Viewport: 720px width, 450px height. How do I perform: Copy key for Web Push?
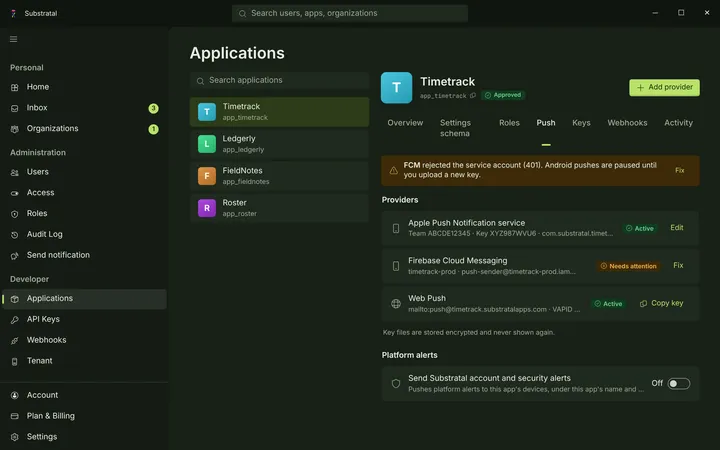coord(662,303)
